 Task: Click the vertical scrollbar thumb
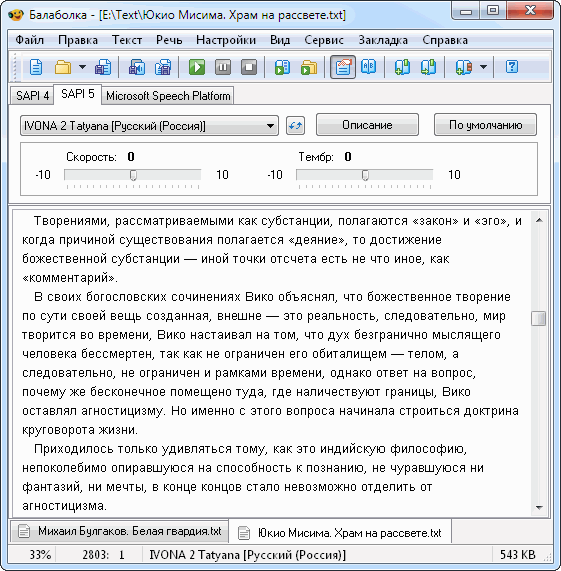[x=539, y=319]
